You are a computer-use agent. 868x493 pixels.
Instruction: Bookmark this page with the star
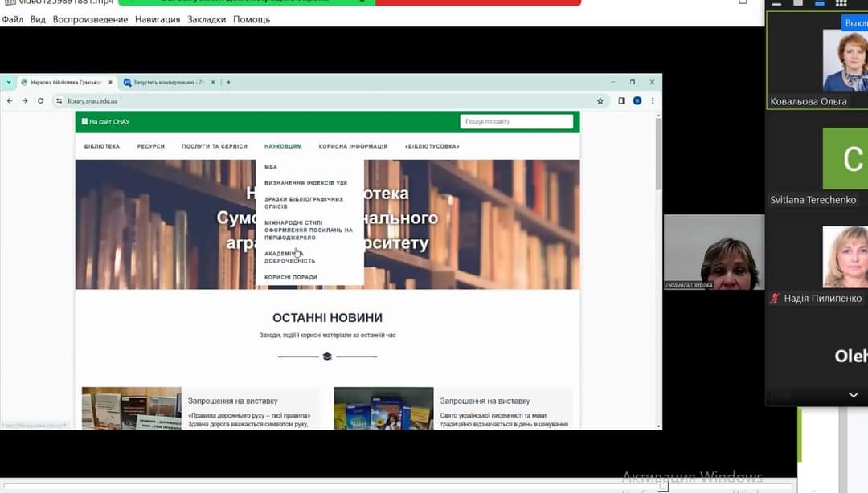point(600,100)
